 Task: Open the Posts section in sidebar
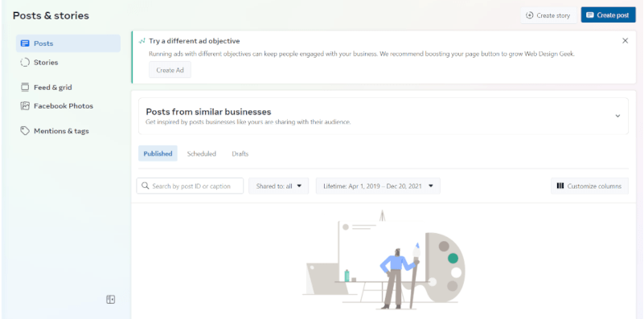[68, 43]
